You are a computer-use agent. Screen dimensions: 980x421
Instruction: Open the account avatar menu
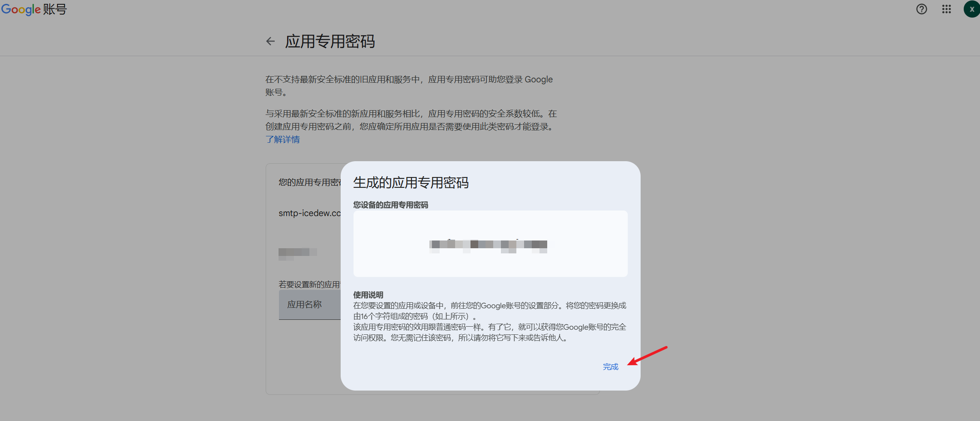(x=971, y=9)
